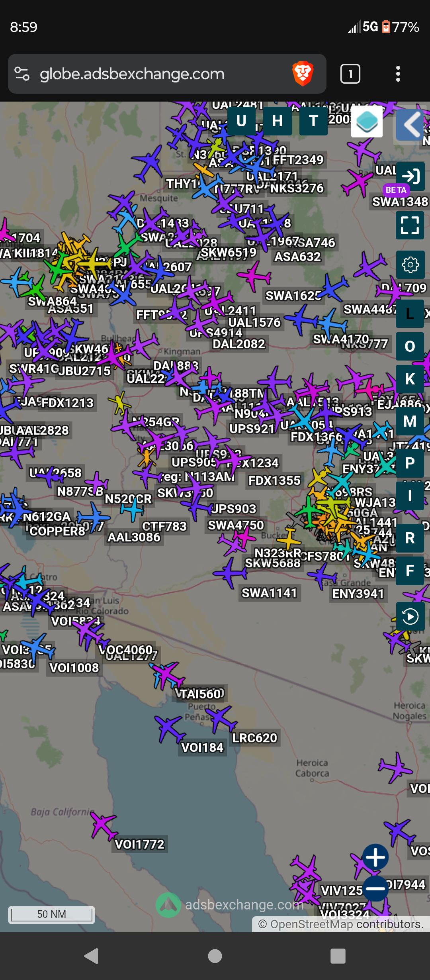Select aircraft ENY3941
Screen dimensions: 430x980
tap(322, 576)
